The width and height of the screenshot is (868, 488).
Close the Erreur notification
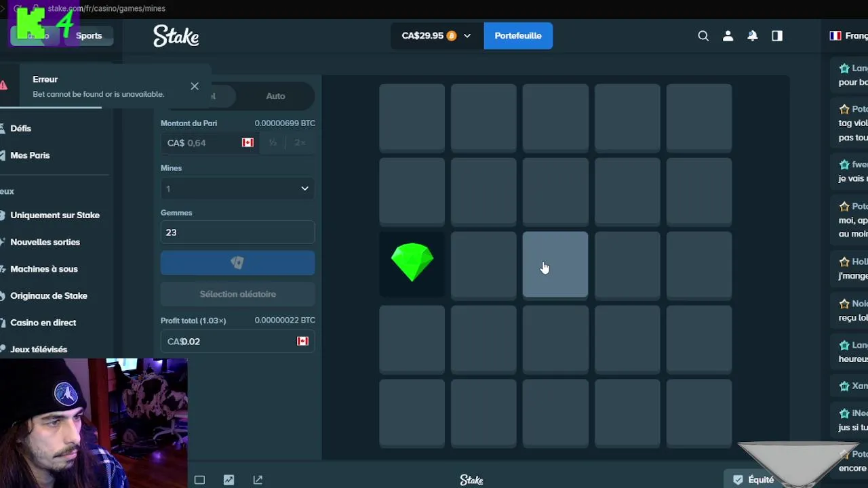coord(195,86)
